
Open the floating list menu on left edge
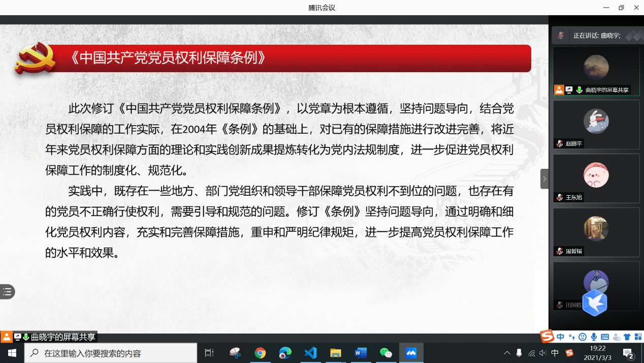(7, 292)
